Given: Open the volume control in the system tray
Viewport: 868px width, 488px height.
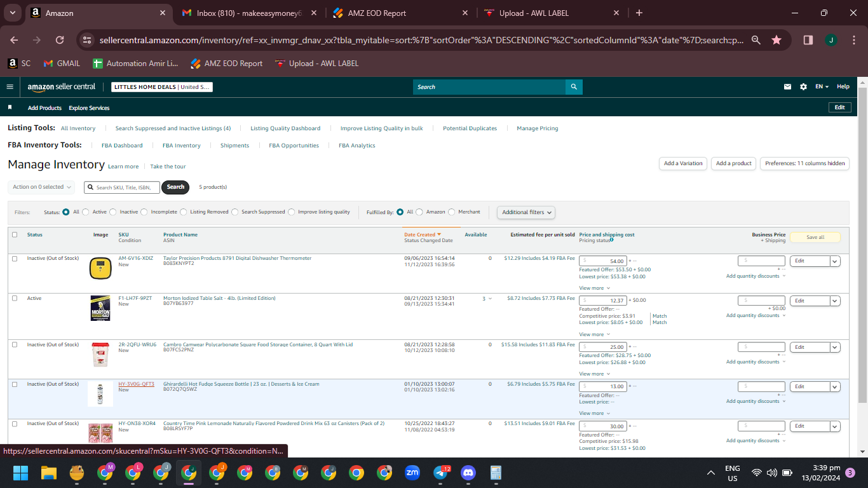Looking at the screenshot, I should pyautogui.click(x=772, y=473).
